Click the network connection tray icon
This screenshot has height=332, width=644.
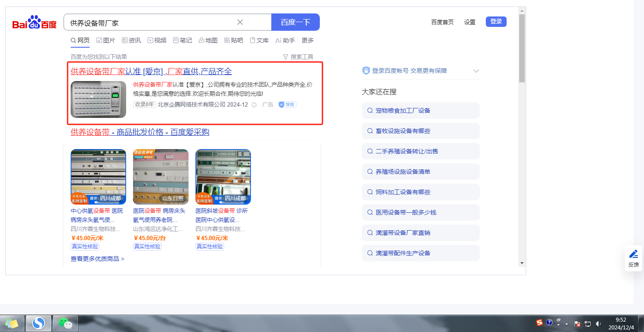tap(588, 323)
